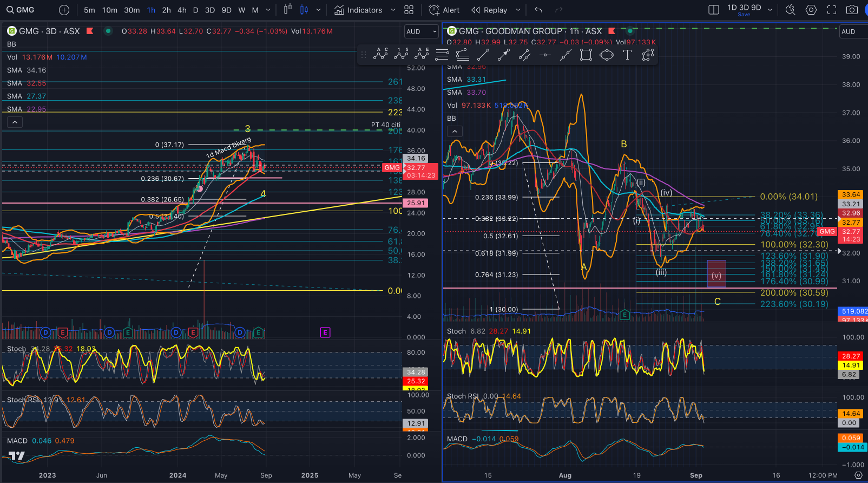The width and height of the screenshot is (868, 483).
Task: Select the Elliott 12345 impulse wave tool
Action: click(401, 54)
